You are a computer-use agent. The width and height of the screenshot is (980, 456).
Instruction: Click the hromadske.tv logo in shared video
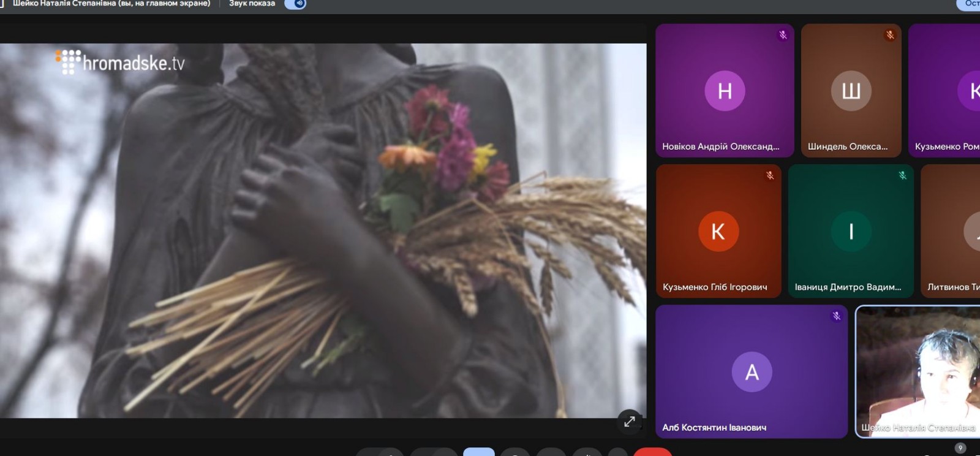click(121, 62)
